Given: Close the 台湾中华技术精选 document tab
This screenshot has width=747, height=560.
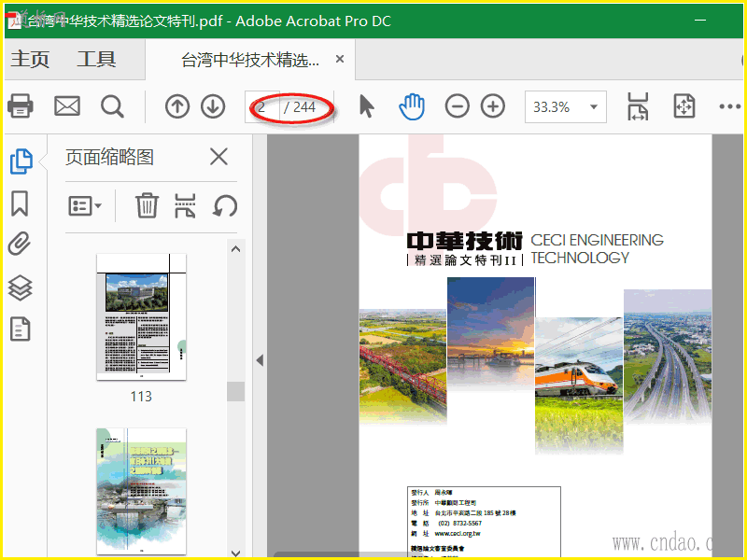Looking at the screenshot, I should point(340,59).
